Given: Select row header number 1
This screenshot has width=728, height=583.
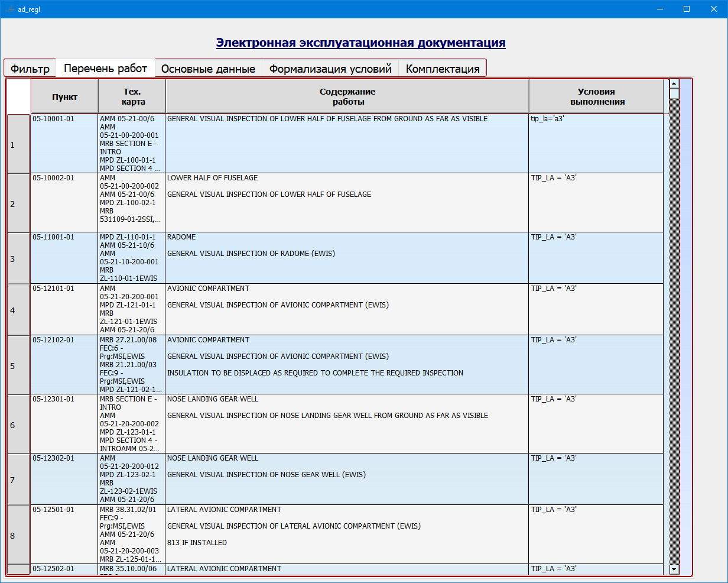Looking at the screenshot, I should [18, 144].
